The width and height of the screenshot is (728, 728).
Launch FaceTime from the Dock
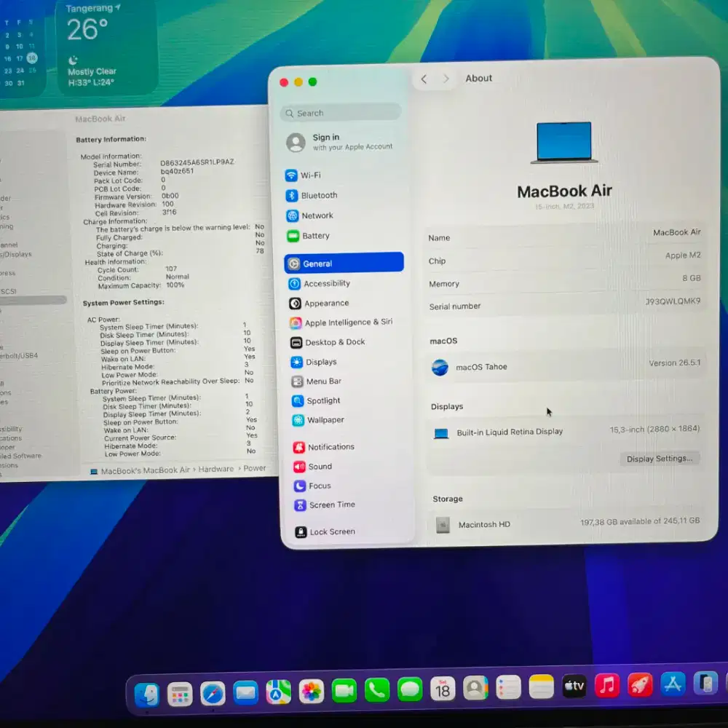pyautogui.click(x=344, y=691)
